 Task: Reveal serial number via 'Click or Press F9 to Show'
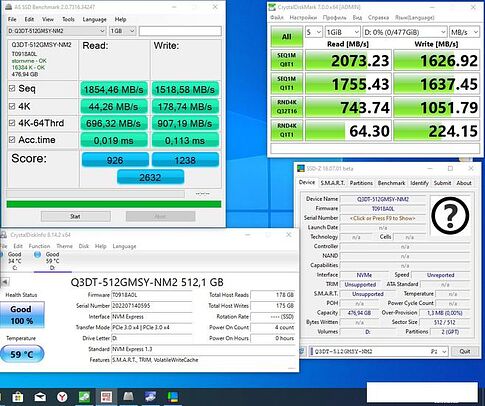coord(382,218)
